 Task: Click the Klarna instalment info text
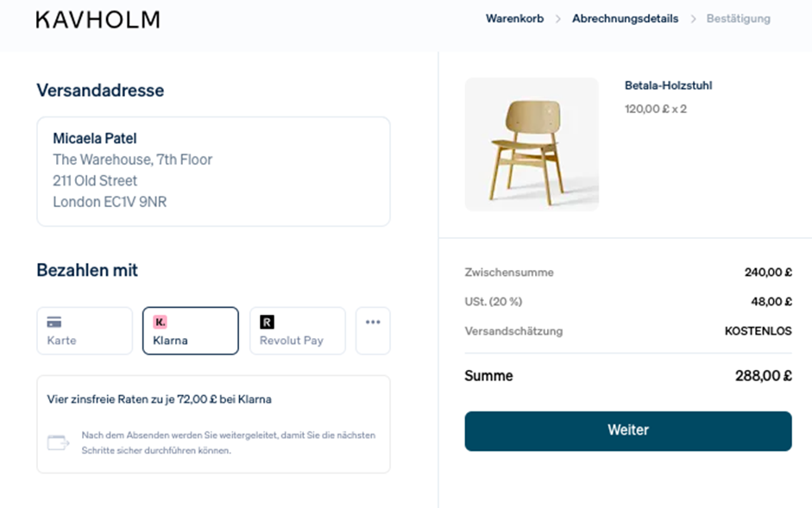160,399
